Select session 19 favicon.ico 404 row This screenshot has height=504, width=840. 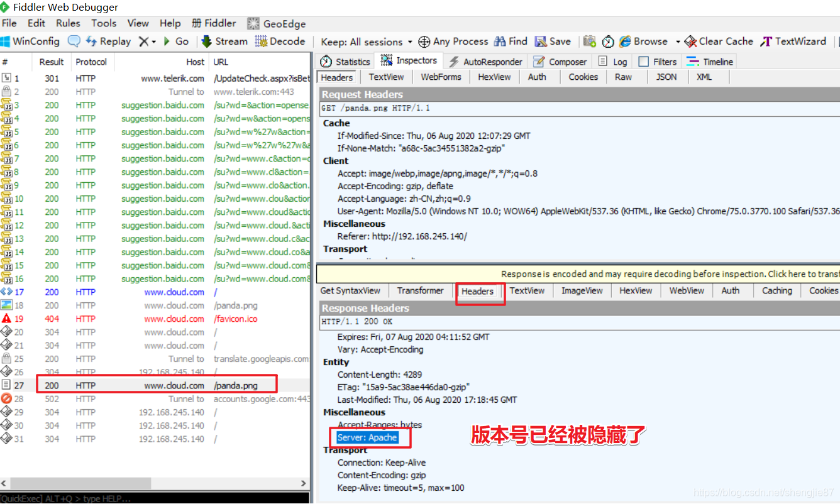(x=155, y=319)
